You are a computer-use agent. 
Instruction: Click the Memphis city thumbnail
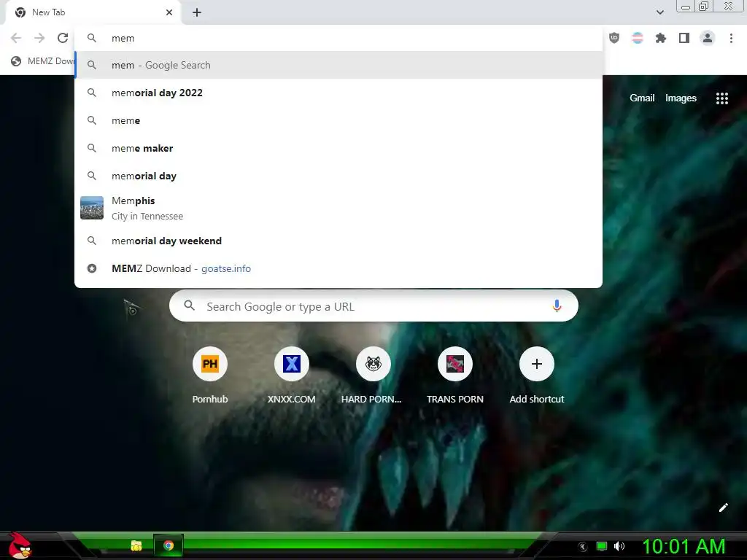(x=92, y=208)
